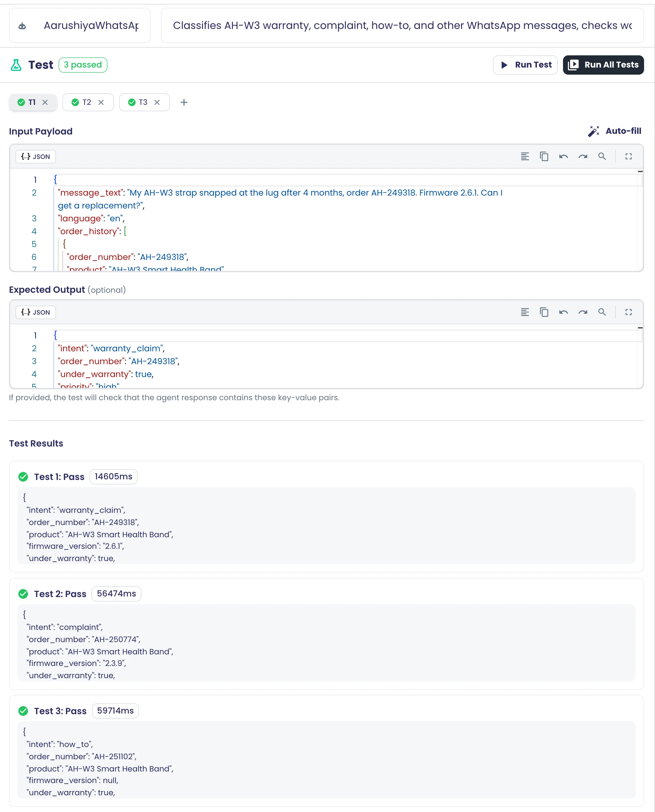
Task: Click the 14605ms duration badge
Action: pyautogui.click(x=114, y=476)
